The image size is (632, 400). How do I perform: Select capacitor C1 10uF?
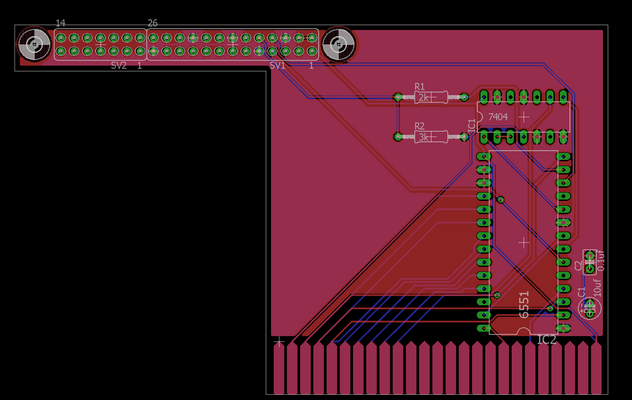(590, 306)
